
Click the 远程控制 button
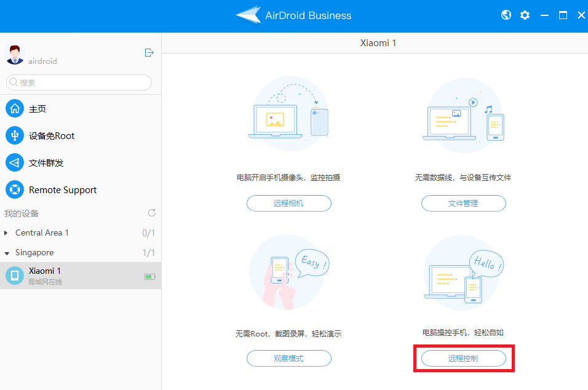464,359
